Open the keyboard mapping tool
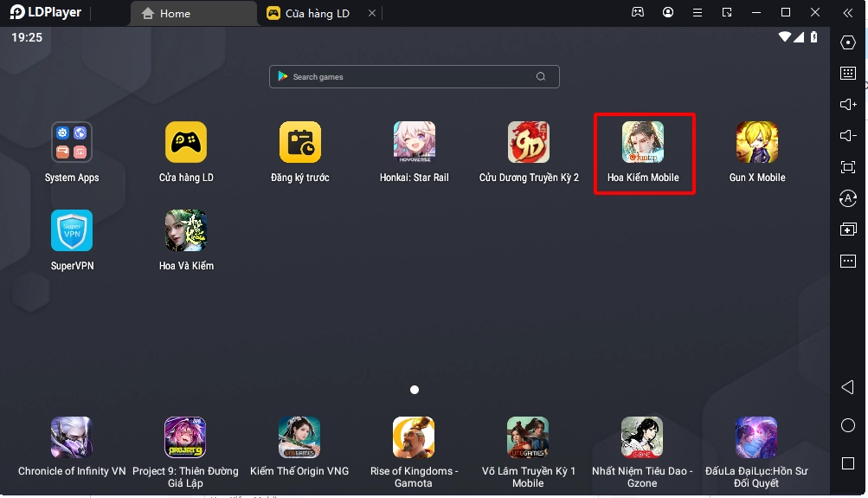This screenshot has height=498, width=868. [x=847, y=73]
